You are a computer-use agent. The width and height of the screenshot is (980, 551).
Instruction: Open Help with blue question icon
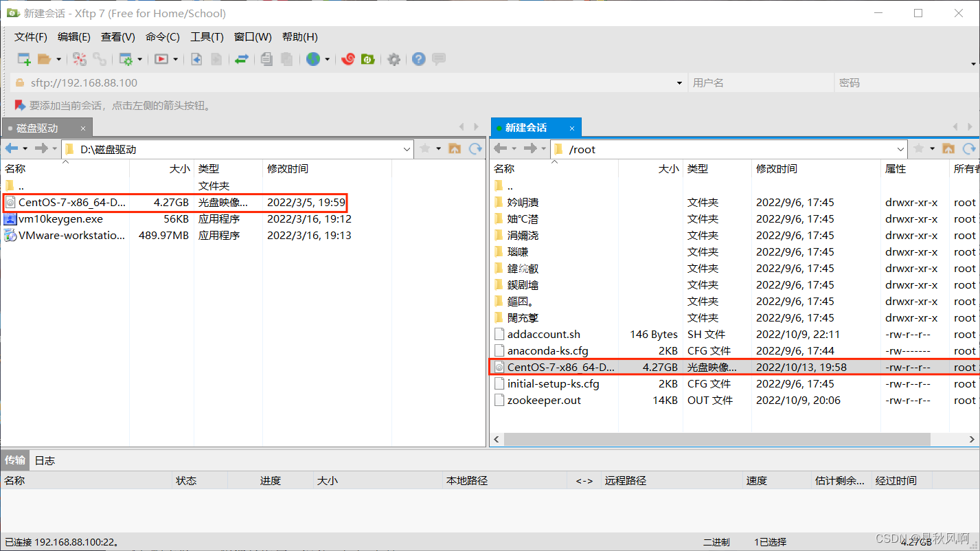419,59
